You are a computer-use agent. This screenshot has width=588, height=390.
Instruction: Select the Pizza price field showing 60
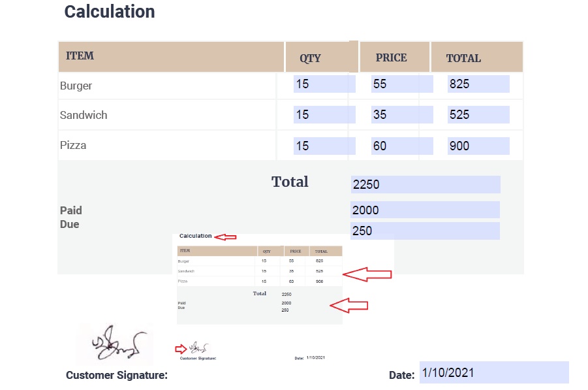pyautogui.click(x=401, y=146)
